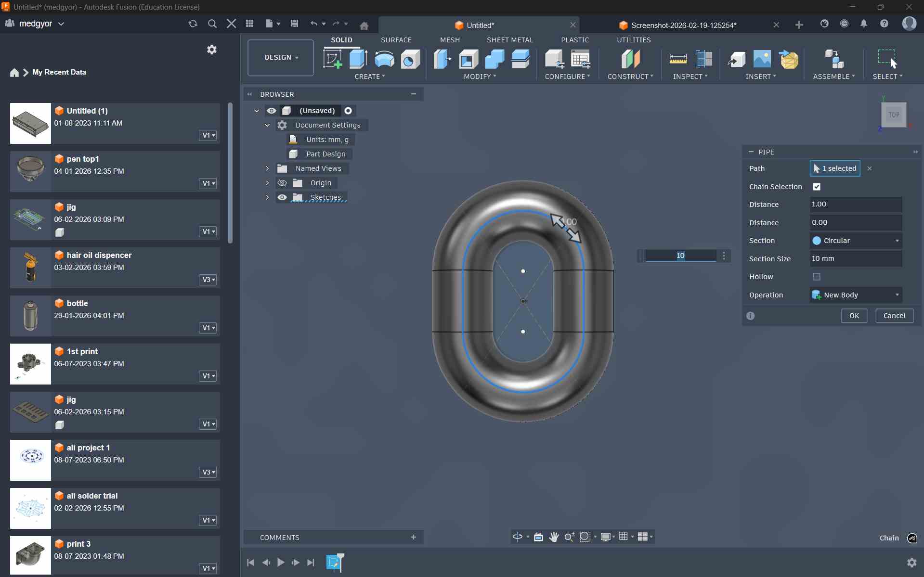This screenshot has height=577, width=924.
Task: Collapse Document Settings node
Action: pyautogui.click(x=267, y=125)
